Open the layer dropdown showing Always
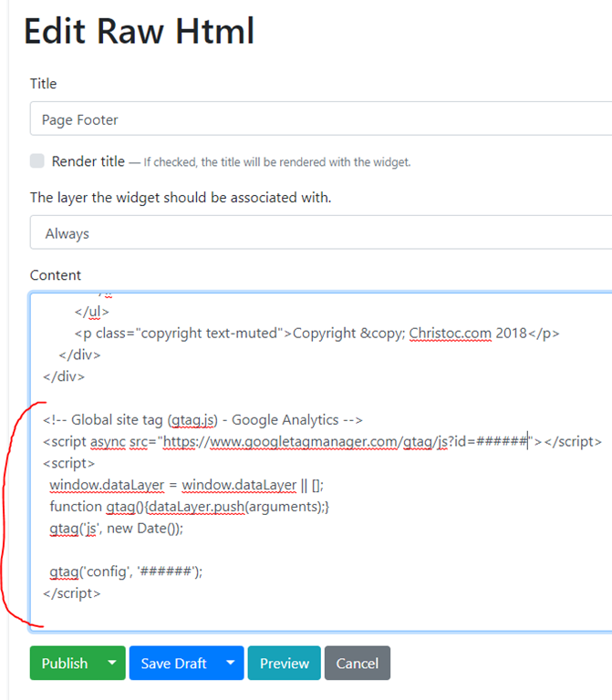Screen dimensions: 612x700 321,232
